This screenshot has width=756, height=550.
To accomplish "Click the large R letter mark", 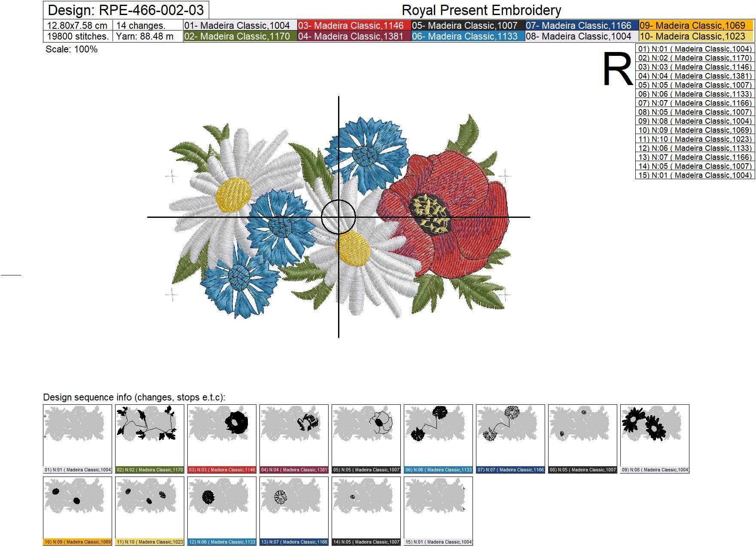I will (x=618, y=69).
